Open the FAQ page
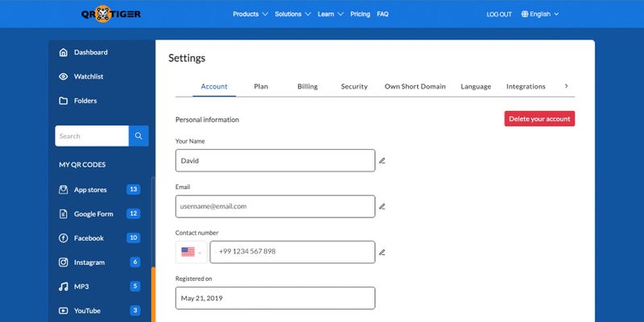This screenshot has height=322, width=644. (382, 14)
